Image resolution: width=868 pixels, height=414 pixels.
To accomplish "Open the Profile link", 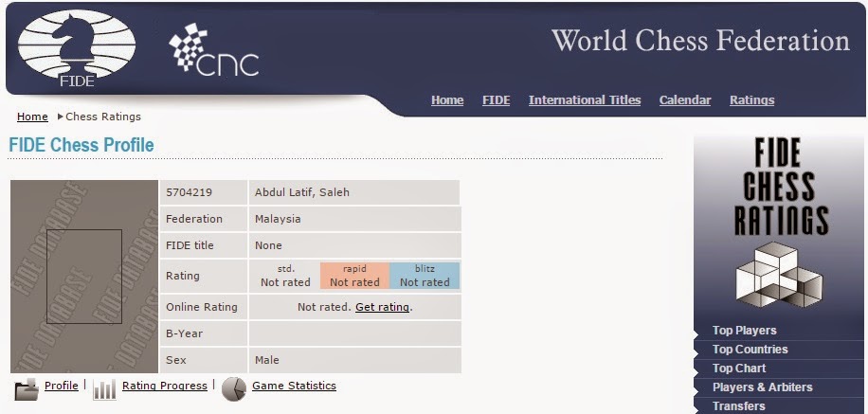I will tap(61, 386).
